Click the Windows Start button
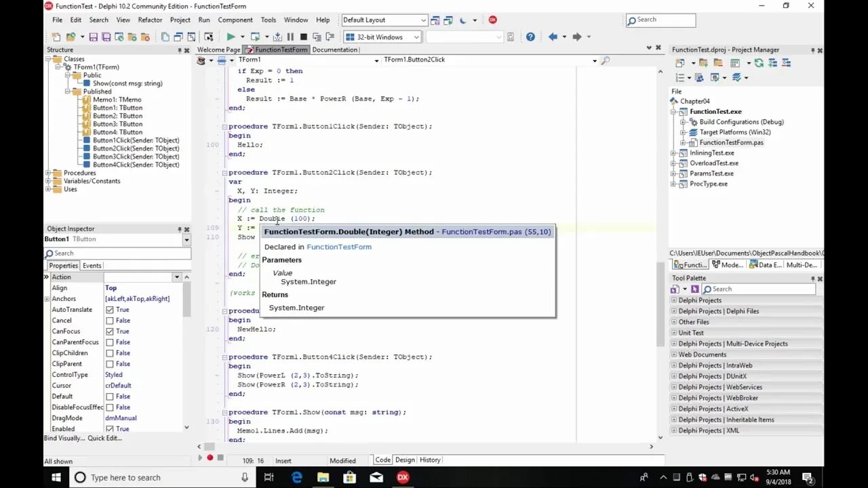This screenshot has width=868, height=488. tap(56, 477)
